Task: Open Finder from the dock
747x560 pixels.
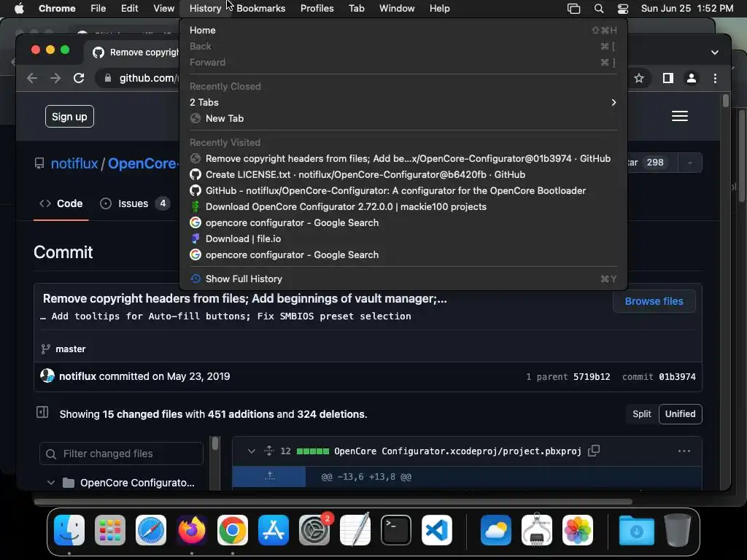Action: [69, 530]
